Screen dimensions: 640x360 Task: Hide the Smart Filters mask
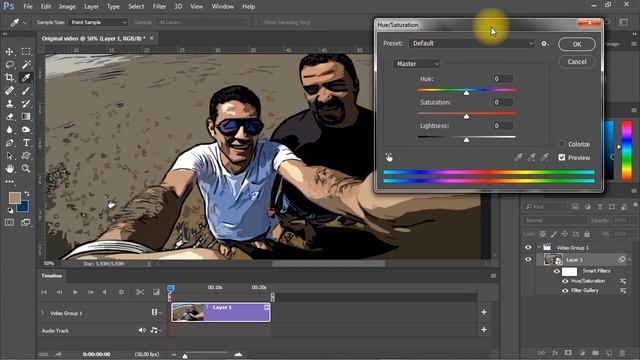click(557, 271)
